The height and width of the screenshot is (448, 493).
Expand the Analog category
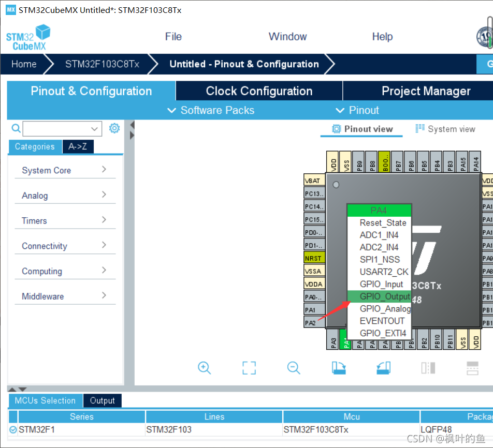click(65, 195)
